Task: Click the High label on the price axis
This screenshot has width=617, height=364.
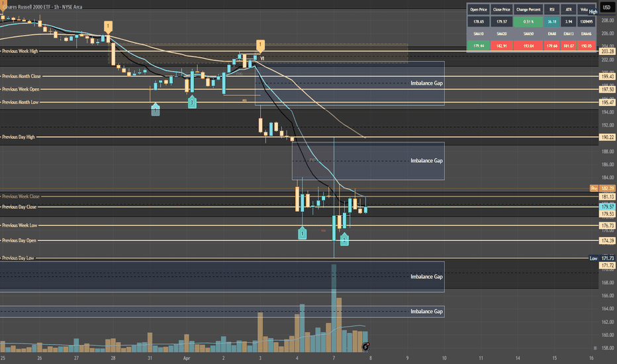Action: (593, 12)
